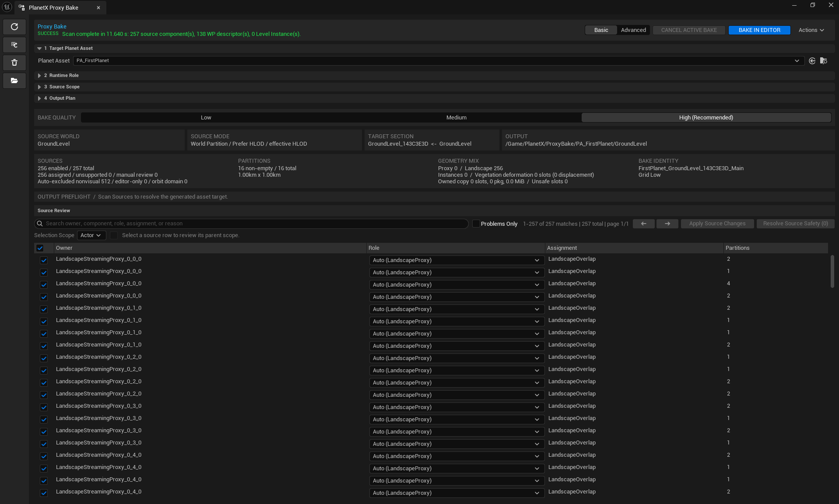This screenshot has width=839, height=504.
Task: Click CANCEL ACTIVE BAKE button
Action: pyautogui.click(x=689, y=30)
